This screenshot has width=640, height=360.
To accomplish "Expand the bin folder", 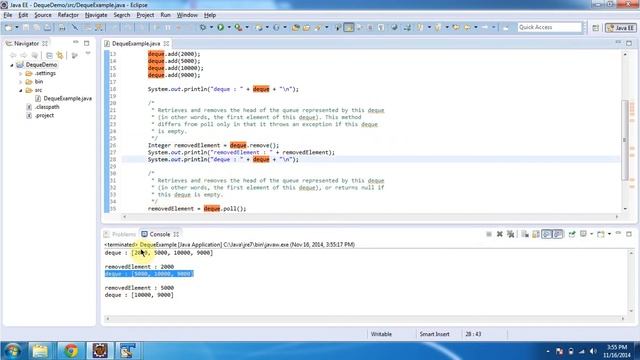I will (20, 82).
